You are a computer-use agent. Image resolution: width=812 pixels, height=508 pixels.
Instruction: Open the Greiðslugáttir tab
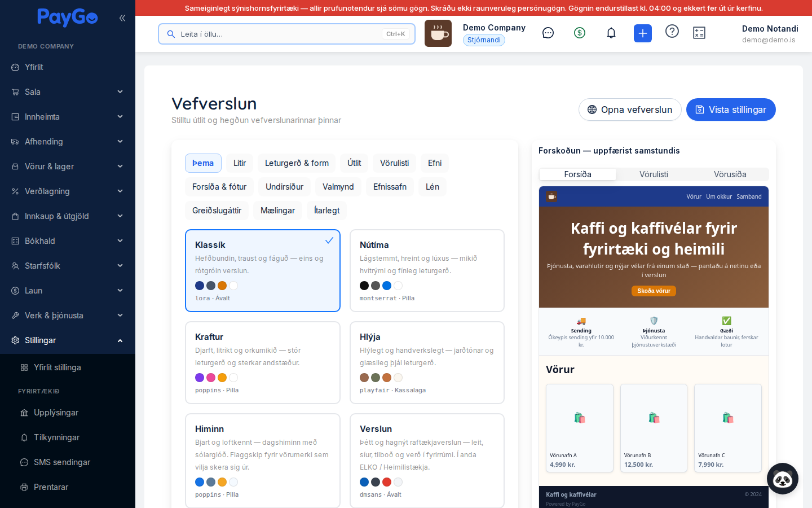pyautogui.click(x=217, y=211)
